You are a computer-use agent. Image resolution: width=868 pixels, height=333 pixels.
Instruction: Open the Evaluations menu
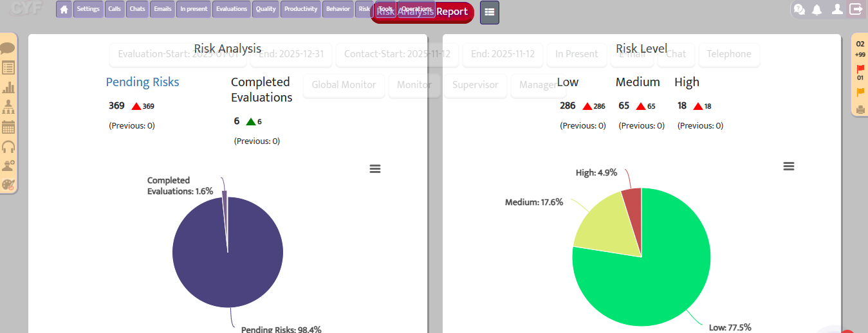pos(232,10)
